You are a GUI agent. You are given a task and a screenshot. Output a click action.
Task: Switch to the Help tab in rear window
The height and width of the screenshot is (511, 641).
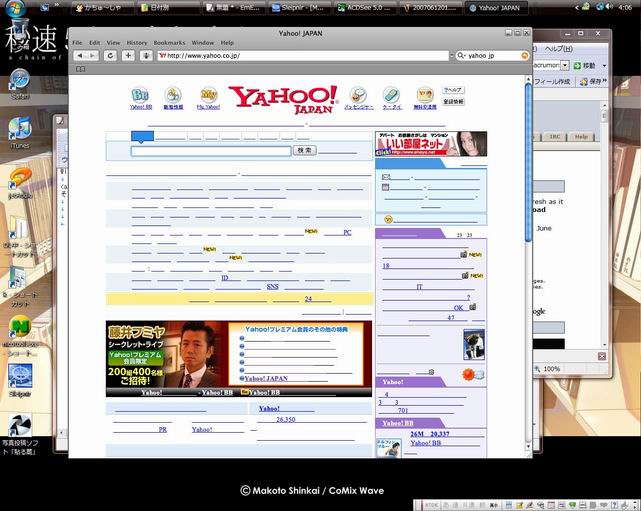click(x=580, y=137)
